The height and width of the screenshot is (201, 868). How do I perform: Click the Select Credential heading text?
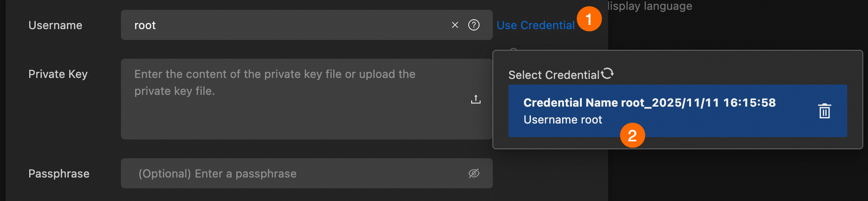pyautogui.click(x=554, y=75)
